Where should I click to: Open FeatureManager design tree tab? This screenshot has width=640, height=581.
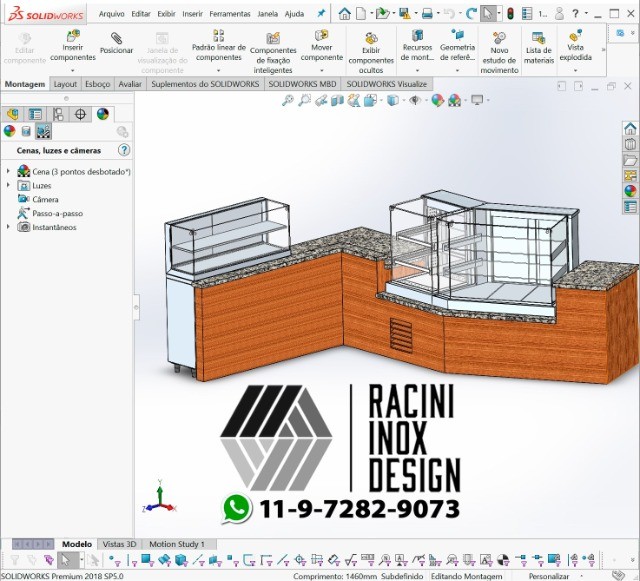pyautogui.click(x=13, y=114)
